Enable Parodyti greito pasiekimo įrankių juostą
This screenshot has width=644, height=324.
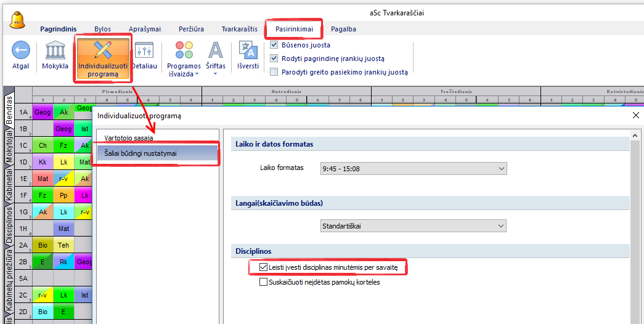[x=274, y=72]
